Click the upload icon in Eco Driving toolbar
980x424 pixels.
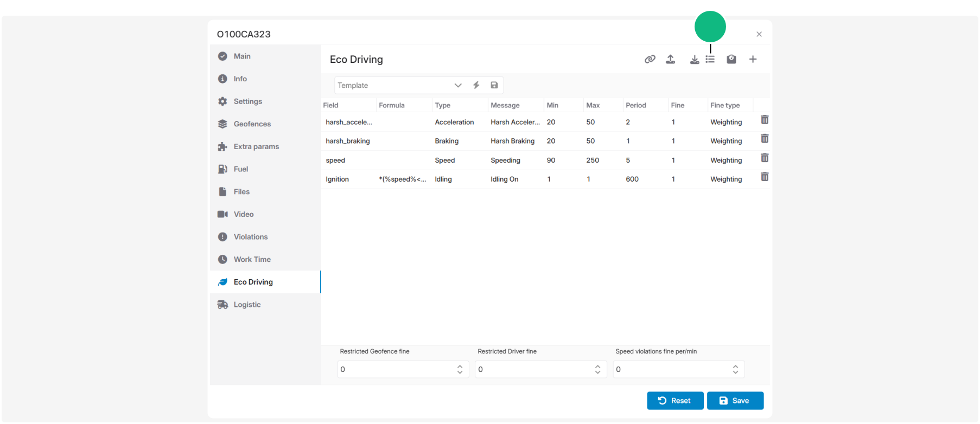click(x=671, y=59)
